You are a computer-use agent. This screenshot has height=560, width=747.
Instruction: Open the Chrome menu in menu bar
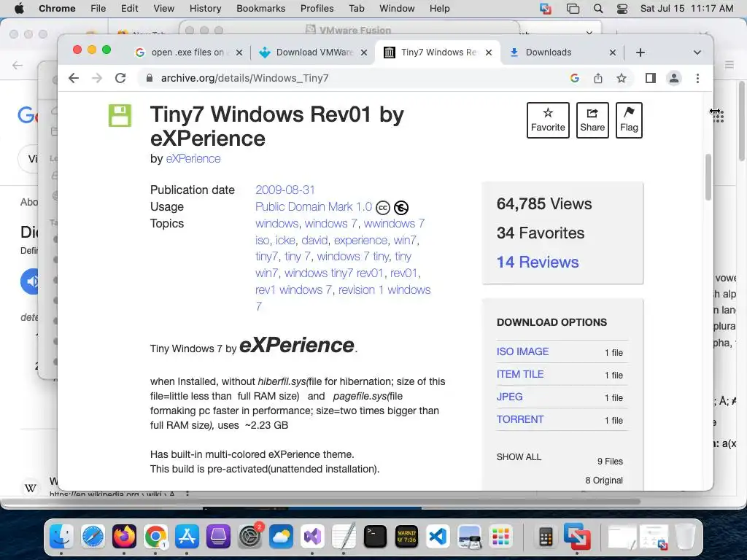[57, 9]
